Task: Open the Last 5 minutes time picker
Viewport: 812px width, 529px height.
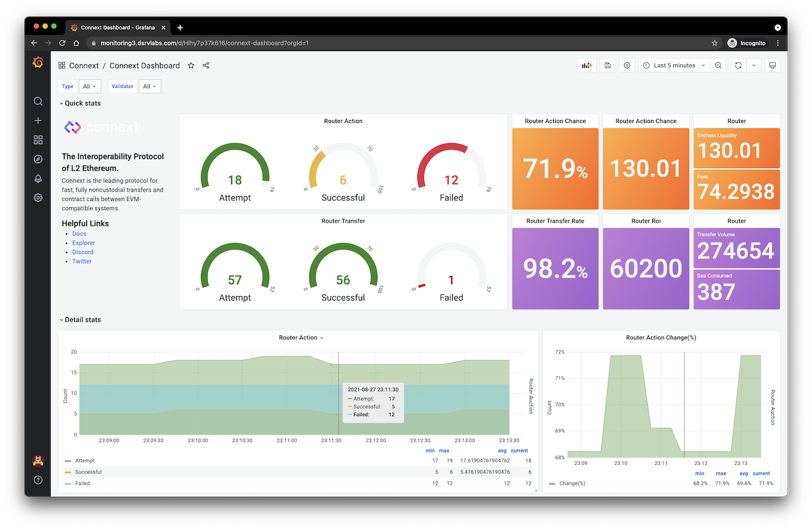Action: click(x=674, y=65)
